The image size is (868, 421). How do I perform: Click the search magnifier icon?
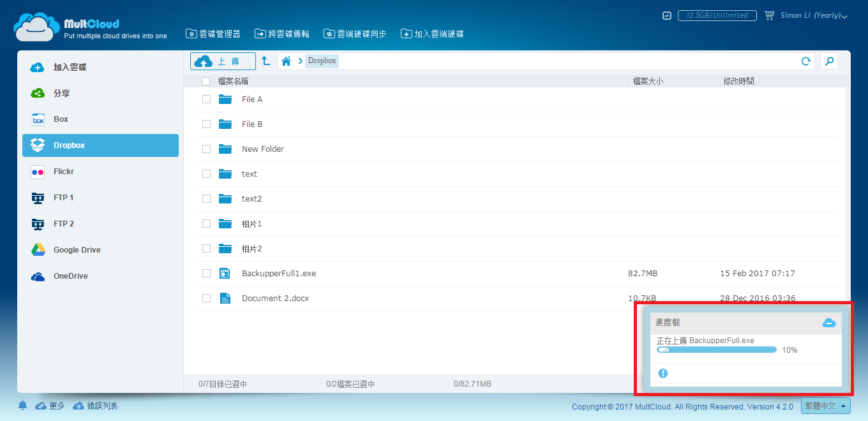pos(829,61)
